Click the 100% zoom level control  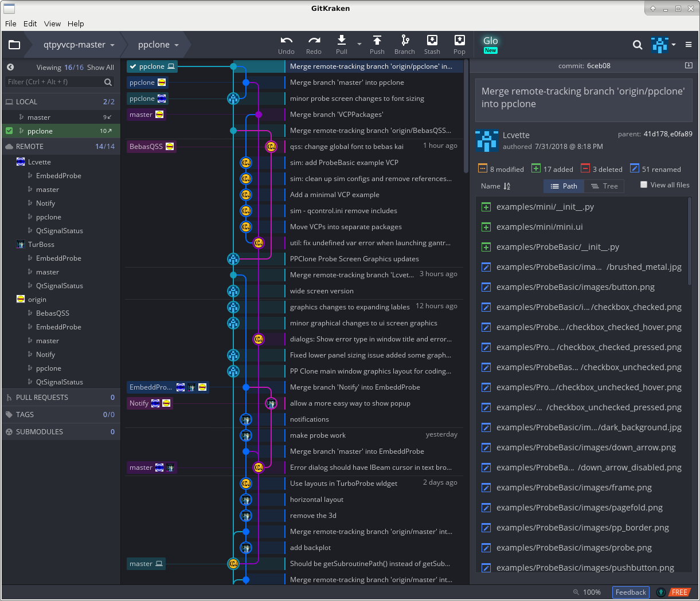(592, 592)
